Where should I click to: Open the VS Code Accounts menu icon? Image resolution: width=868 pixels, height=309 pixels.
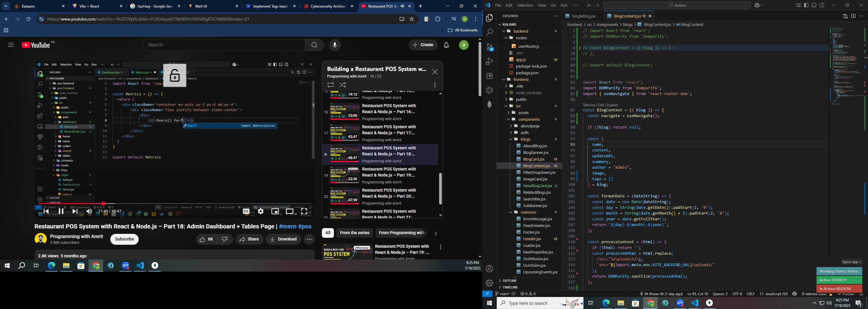click(x=489, y=269)
